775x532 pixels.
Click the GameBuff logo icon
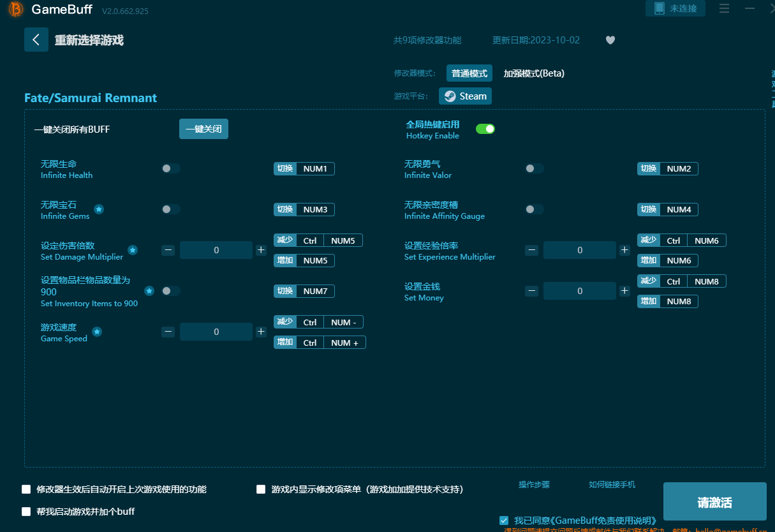16,10
